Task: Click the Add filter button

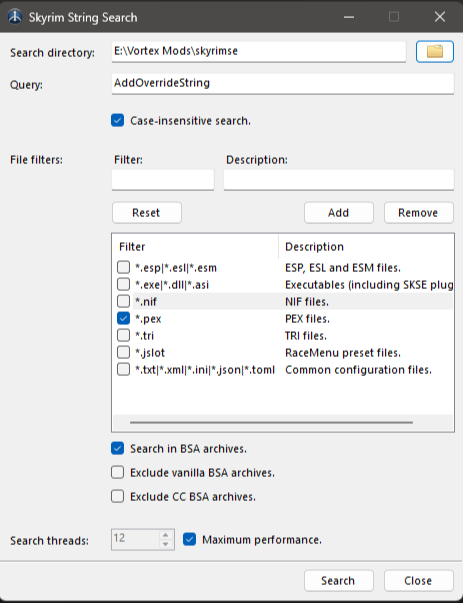Action: pyautogui.click(x=338, y=213)
